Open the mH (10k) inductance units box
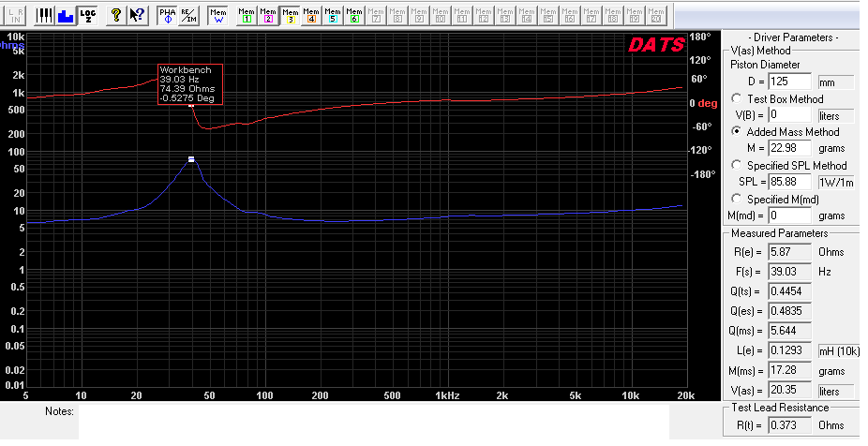 click(x=839, y=350)
